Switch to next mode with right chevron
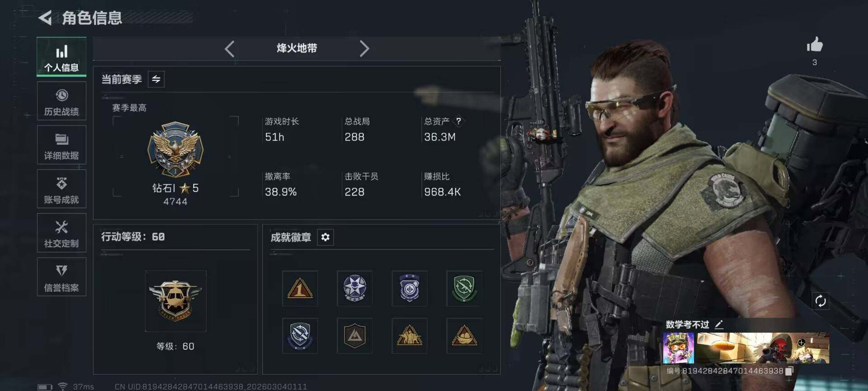Viewport: 868px width, 391px height. [364, 49]
